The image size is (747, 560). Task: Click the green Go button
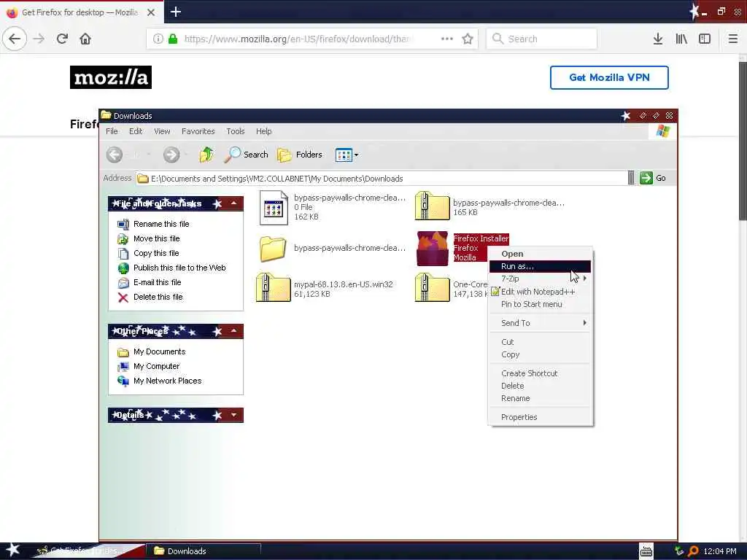[x=653, y=178]
